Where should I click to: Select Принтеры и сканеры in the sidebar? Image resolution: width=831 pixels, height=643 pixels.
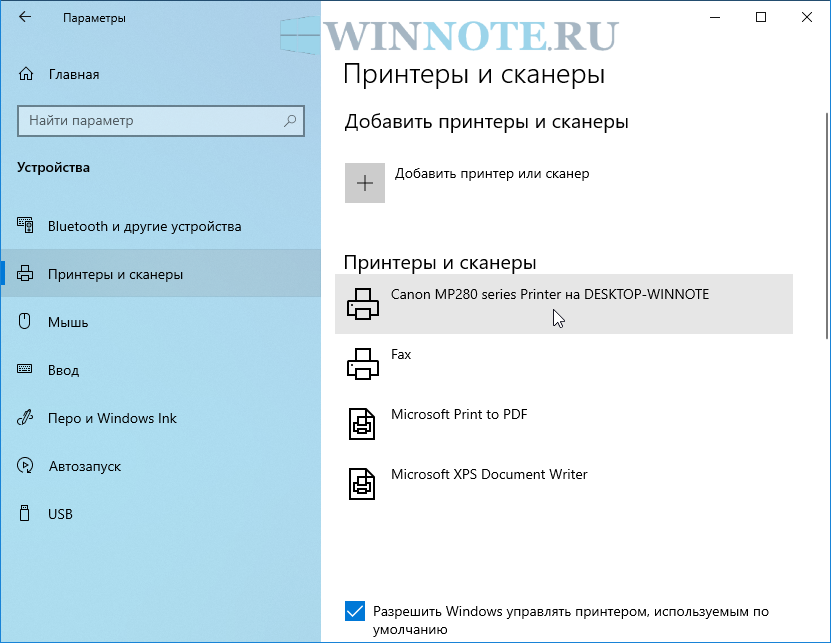[x=115, y=274]
